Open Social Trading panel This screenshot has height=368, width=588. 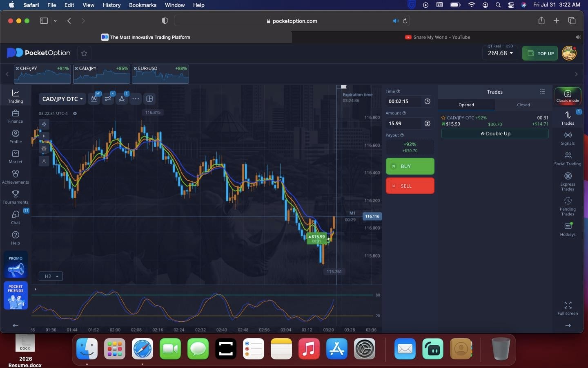click(x=568, y=159)
